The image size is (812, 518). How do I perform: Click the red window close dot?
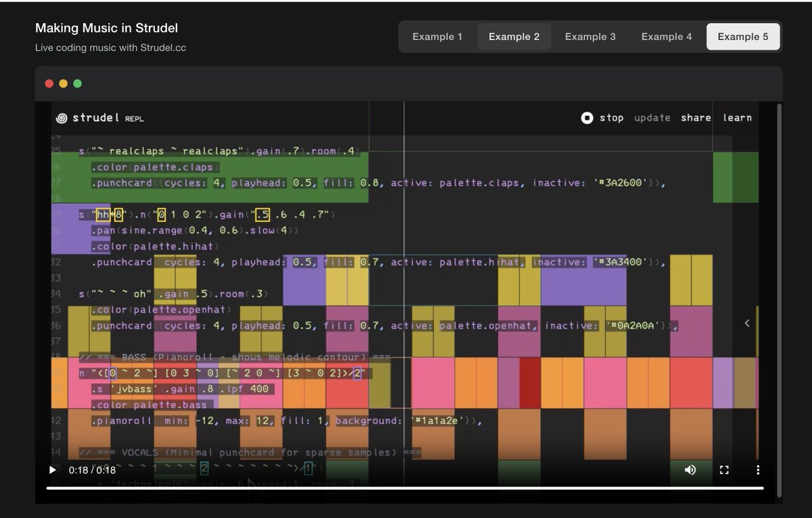tap(49, 83)
